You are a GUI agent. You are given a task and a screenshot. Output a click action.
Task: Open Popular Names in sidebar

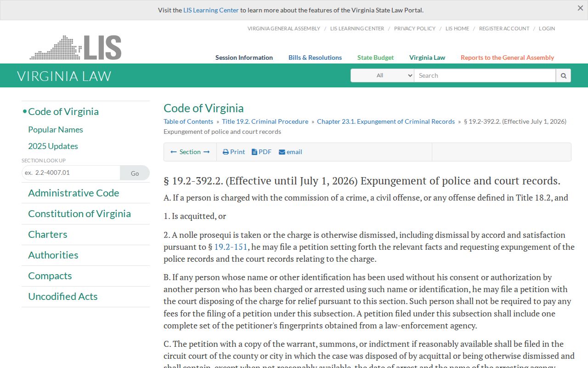click(56, 130)
